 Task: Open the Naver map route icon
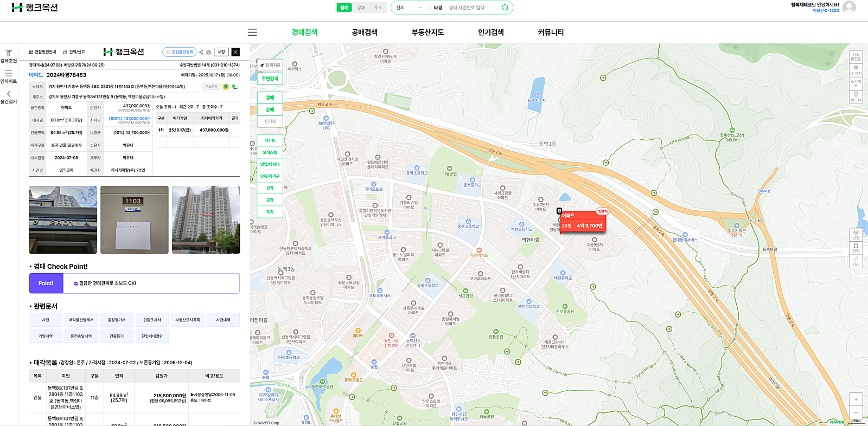click(x=234, y=87)
